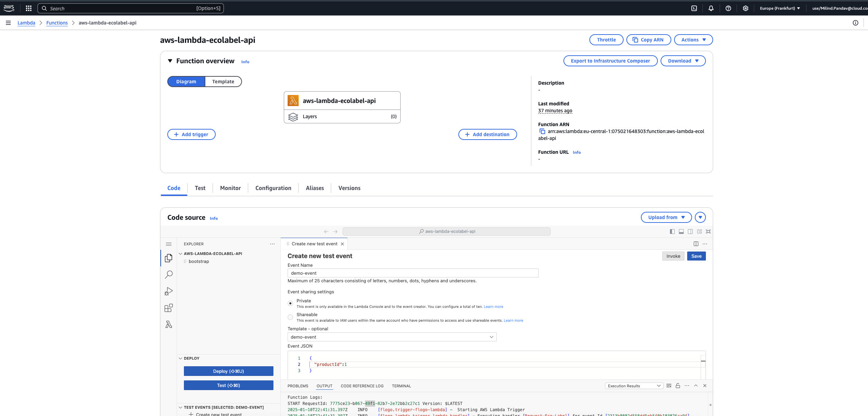Open the Template demo-event dropdown

coord(392,337)
